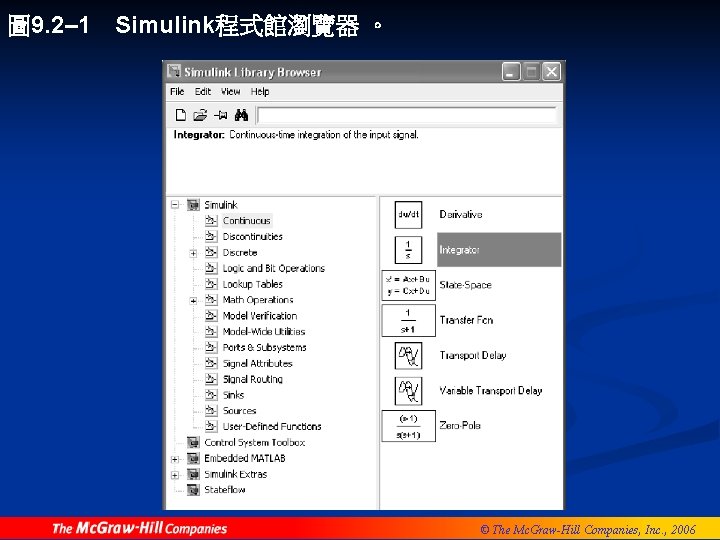720x540 pixels.
Task: Click the Signal Routing folder icon
Action: 211,379
